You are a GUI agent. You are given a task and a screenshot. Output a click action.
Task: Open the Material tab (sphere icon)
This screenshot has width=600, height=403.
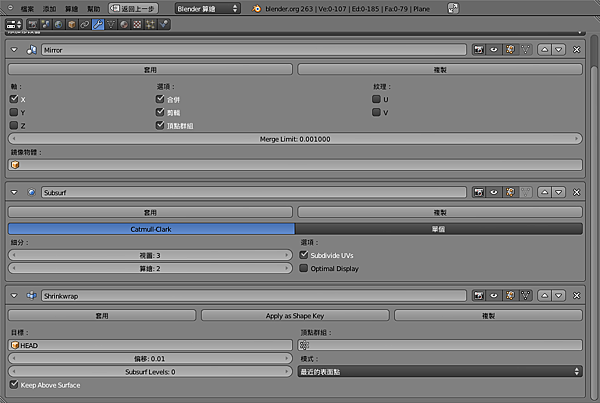point(124,24)
